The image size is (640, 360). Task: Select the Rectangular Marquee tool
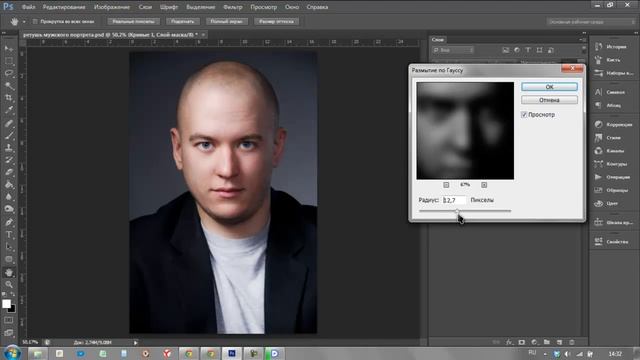[9, 61]
